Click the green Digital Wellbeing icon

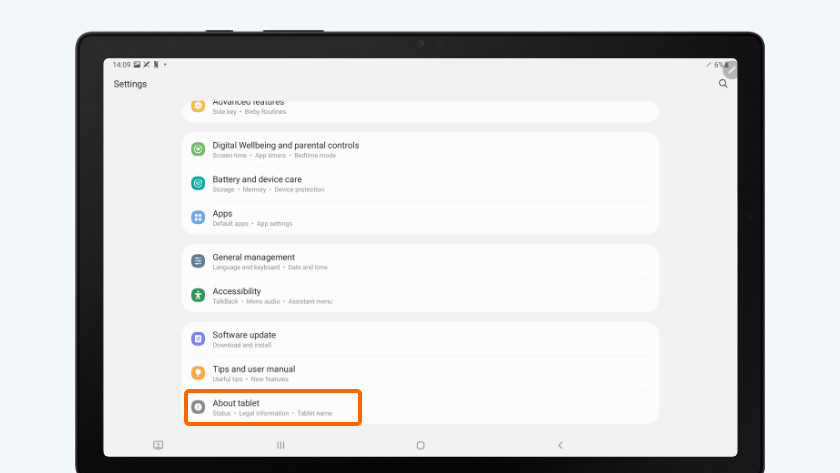point(198,149)
